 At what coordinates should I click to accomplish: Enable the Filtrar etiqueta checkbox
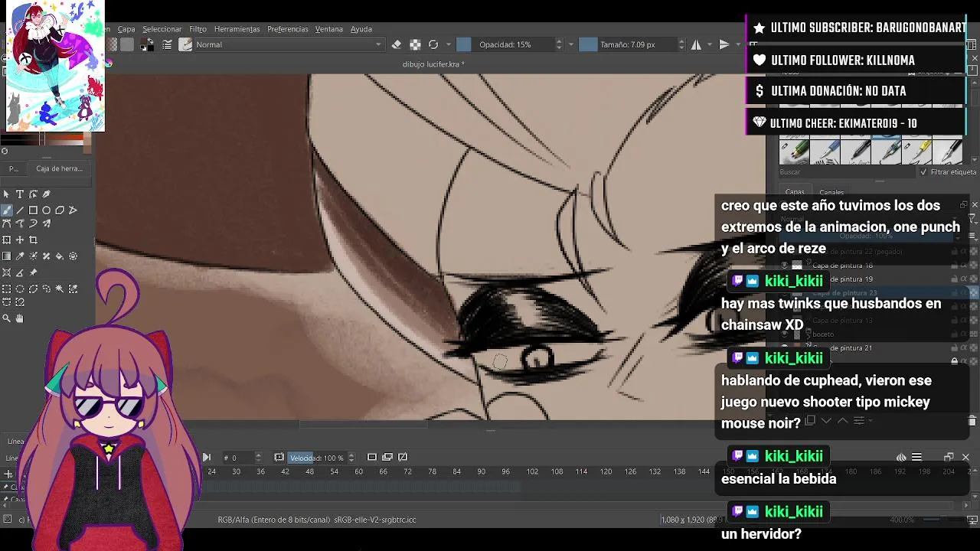click(923, 172)
